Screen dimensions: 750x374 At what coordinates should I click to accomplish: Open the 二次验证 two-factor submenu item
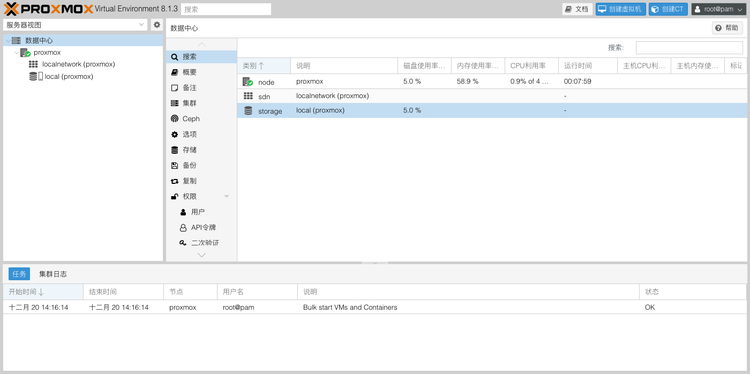click(201, 243)
